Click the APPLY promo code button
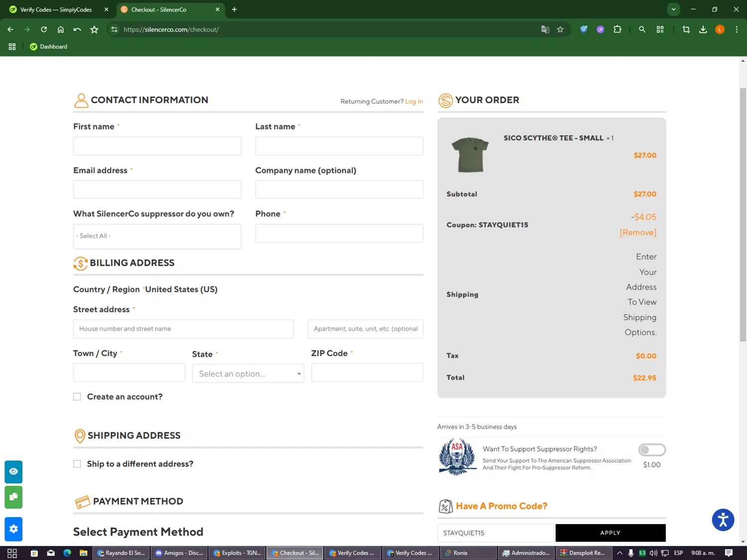 point(611,533)
